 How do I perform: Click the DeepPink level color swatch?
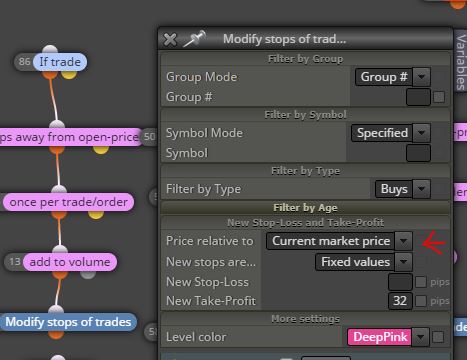coord(379,337)
